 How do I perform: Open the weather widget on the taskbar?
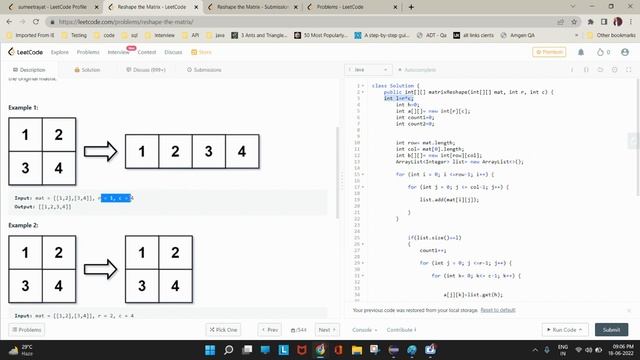(x=20, y=350)
